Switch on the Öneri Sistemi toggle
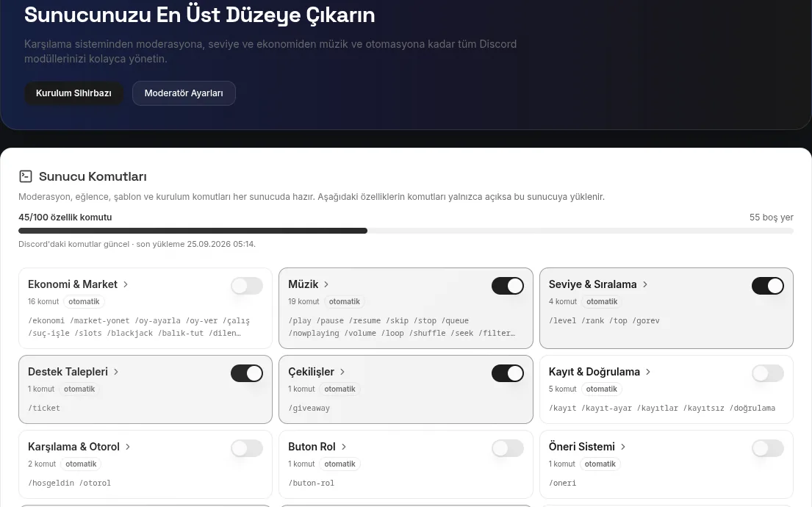 (x=767, y=448)
